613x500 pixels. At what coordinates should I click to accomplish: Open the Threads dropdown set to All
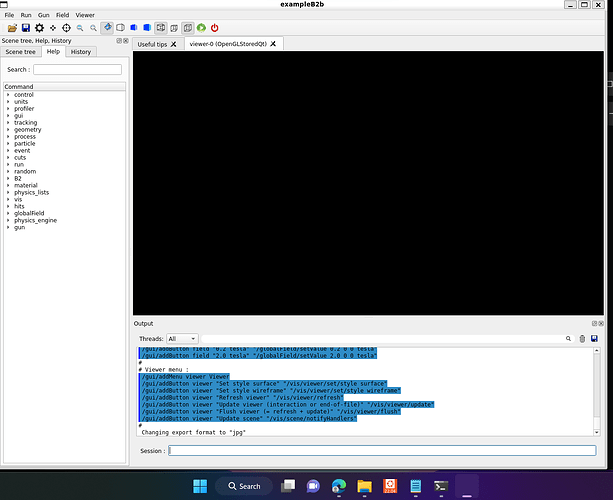[182, 339]
